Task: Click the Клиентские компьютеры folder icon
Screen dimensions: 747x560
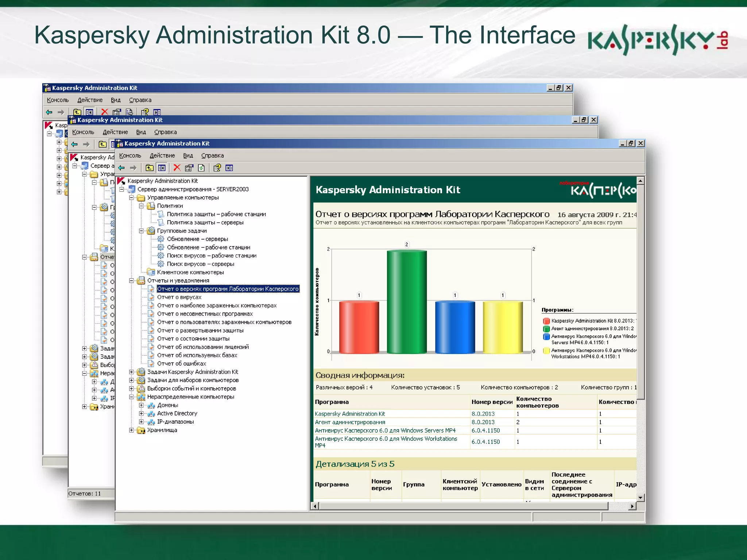Action: click(151, 272)
